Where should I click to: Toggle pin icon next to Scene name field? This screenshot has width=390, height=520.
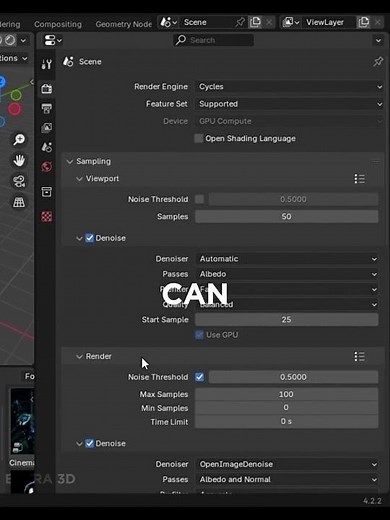pyautogui.click(x=240, y=22)
